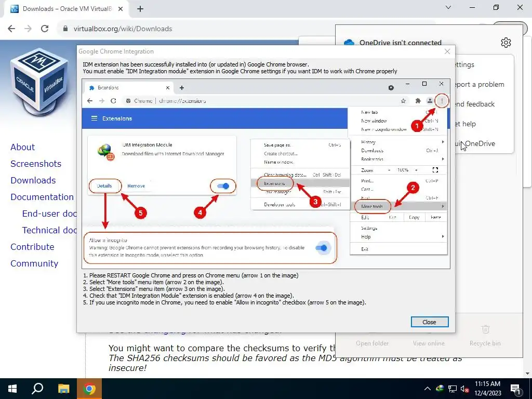Screen dimensions: 532x399
Task: Click Open folder in the OneDrive popup
Action: [x=372, y=343]
